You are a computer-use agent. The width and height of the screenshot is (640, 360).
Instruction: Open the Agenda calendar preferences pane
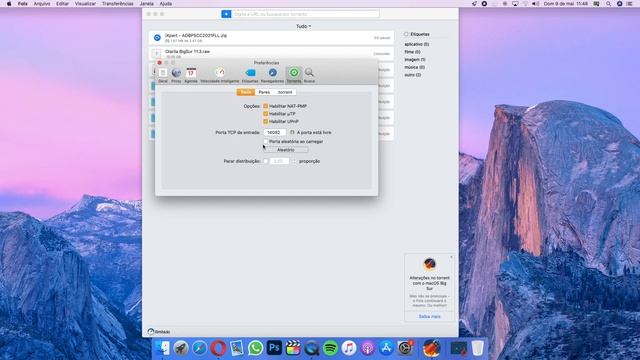click(x=191, y=75)
